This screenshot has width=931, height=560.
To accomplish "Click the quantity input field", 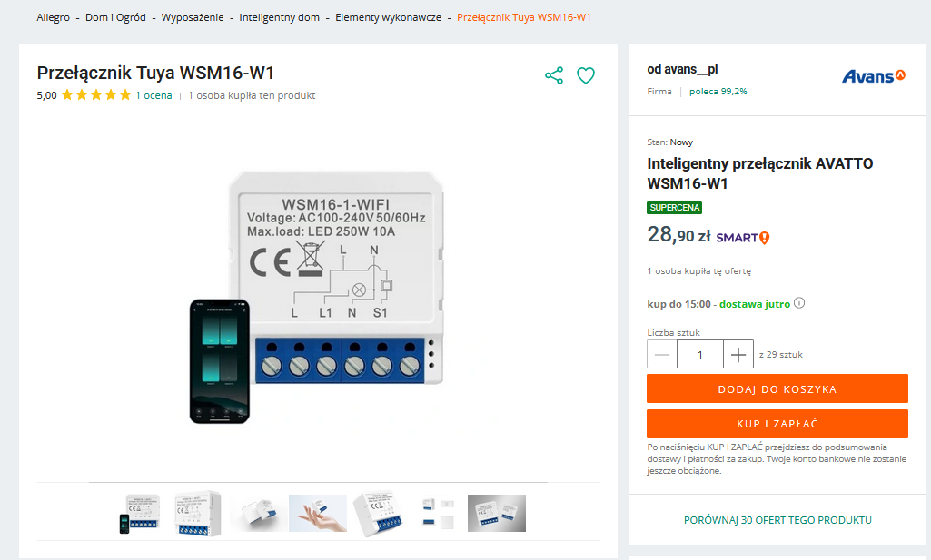I will click(700, 354).
